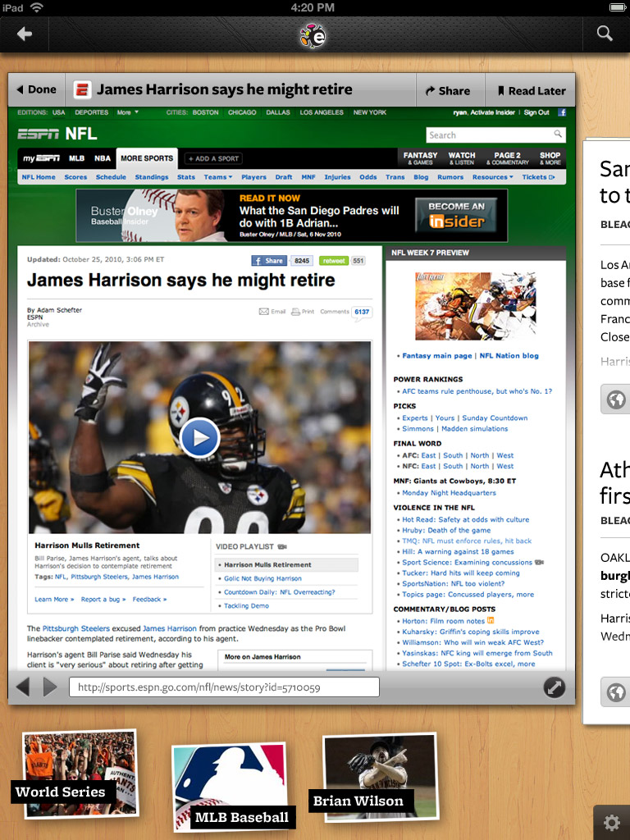Tap Done to close the article

pyautogui.click(x=36, y=89)
